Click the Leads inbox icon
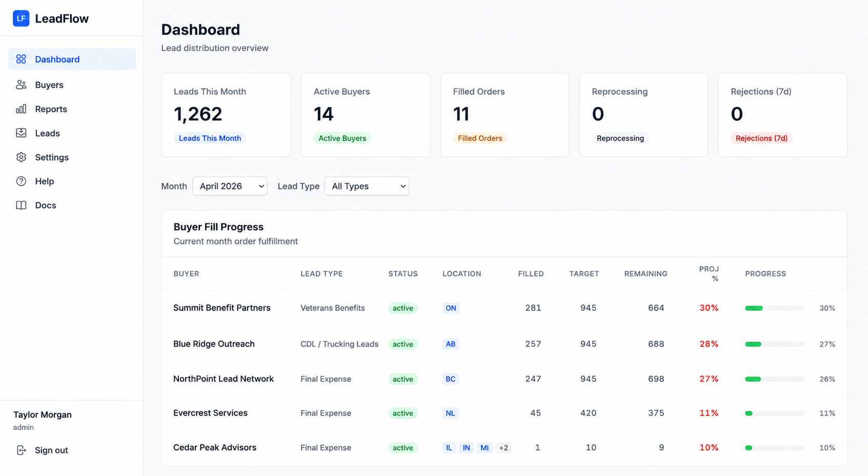The height and width of the screenshot is (476, 868). (x=21, y=133)
